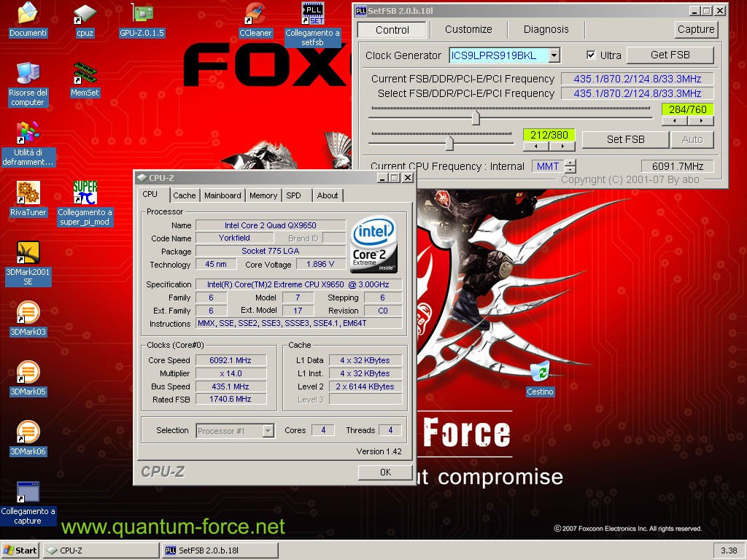Open the Cestino recycle bin icon
Image resolution: width=747 pixels, height=560 pixels.
(x=540, y=373)
